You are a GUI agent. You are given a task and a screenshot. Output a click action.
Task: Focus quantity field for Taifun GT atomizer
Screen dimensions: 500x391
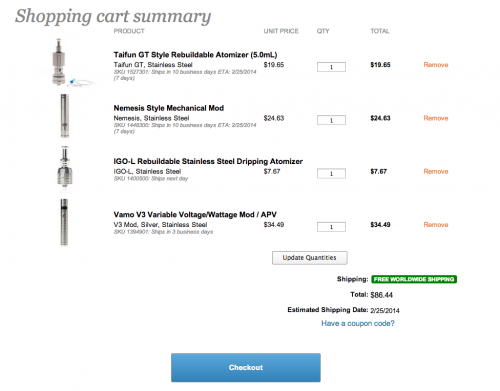click(331, 67)
